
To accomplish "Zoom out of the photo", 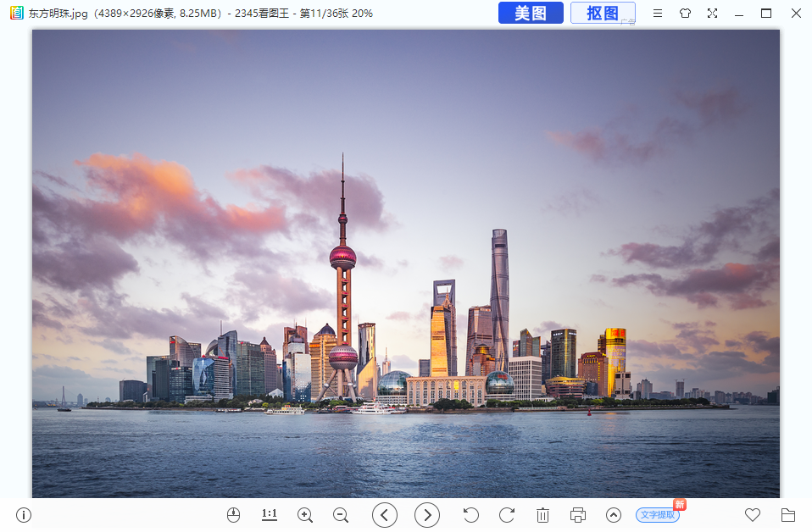I will click(341, 515).
